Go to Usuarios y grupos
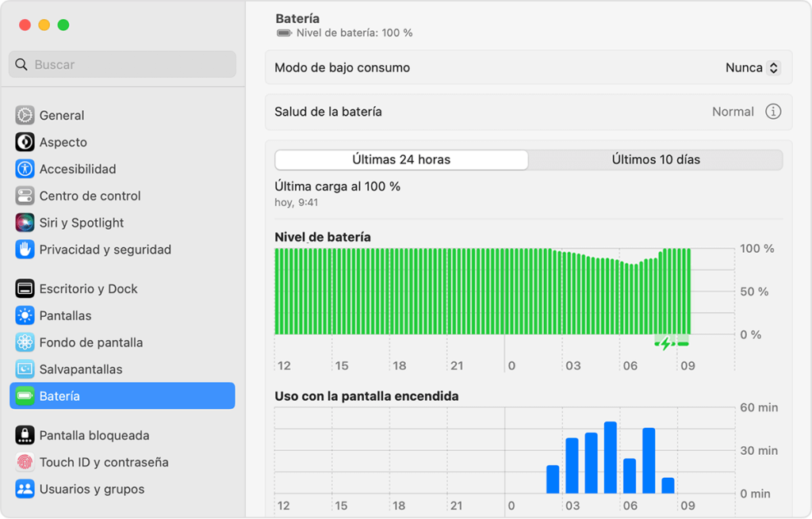 [91, 490]
